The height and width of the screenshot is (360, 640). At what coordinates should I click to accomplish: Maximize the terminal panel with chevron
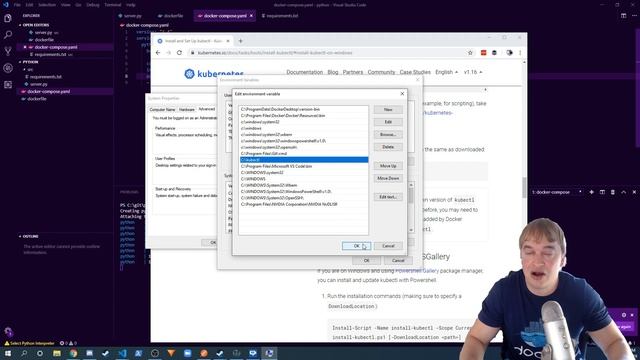[623, 192]
